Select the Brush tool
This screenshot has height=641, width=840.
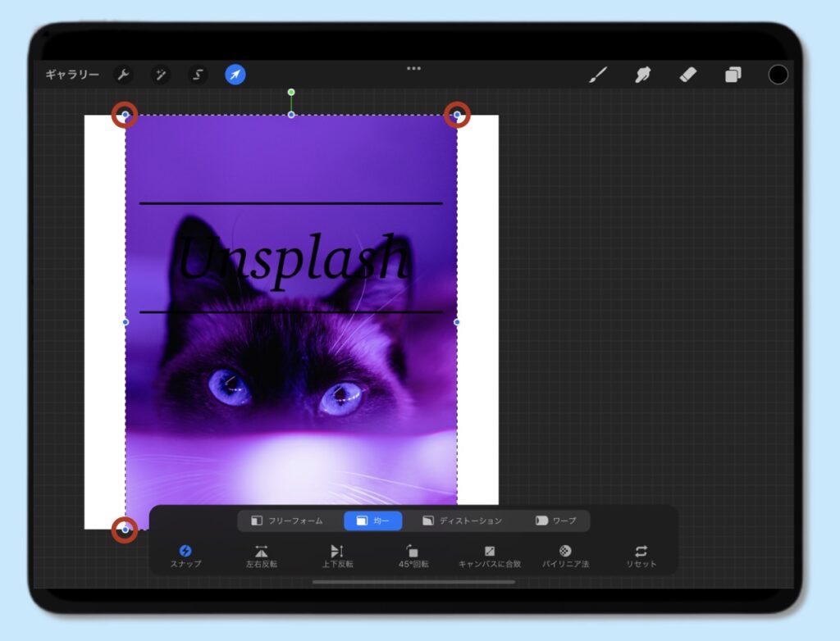click(x=598, y=75)
